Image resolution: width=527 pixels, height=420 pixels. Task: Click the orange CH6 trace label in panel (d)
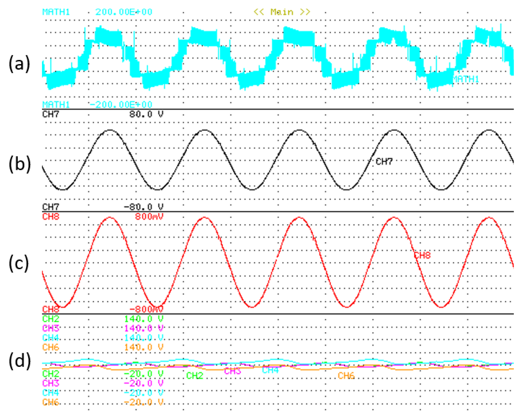(x=346, y=376)
